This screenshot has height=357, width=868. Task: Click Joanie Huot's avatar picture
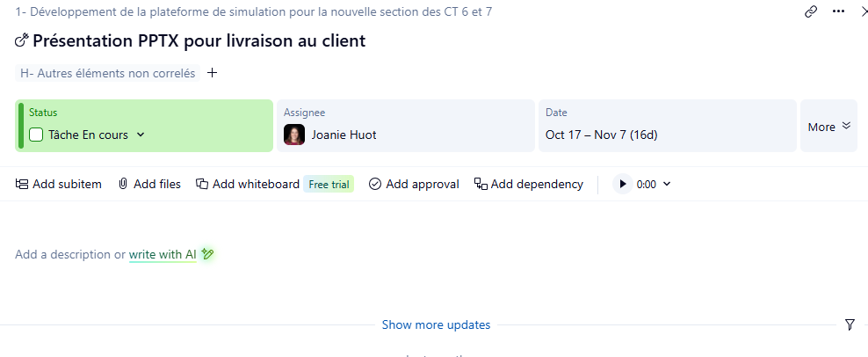(294, 135)
